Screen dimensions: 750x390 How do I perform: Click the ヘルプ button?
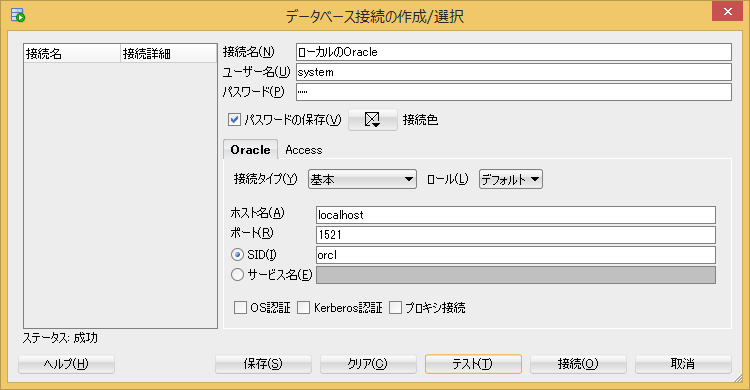[66, 364]
